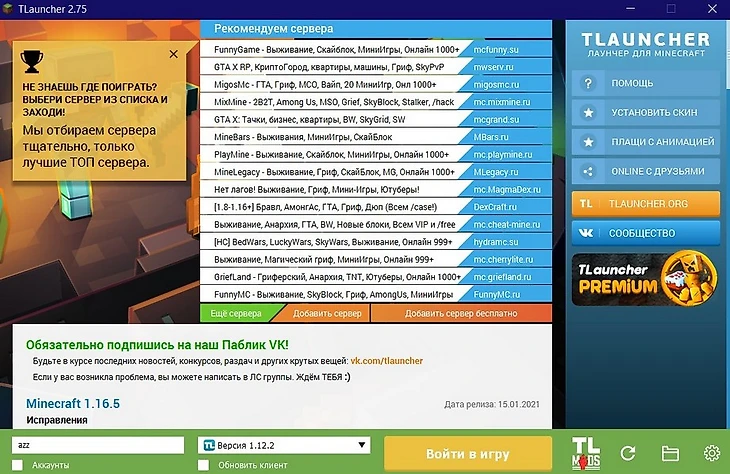This screenshot has width=730, height=474.
Task: Select the FunnyMC server row
Action: point(376,294)
